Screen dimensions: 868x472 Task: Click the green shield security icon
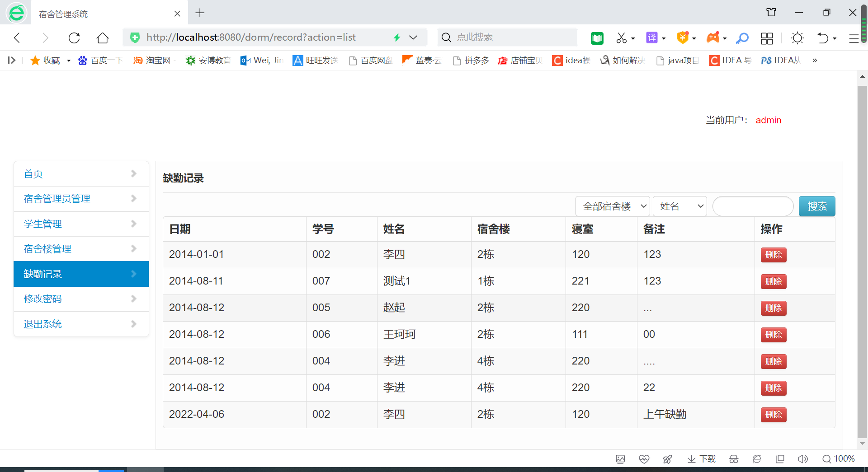point(135,37)
